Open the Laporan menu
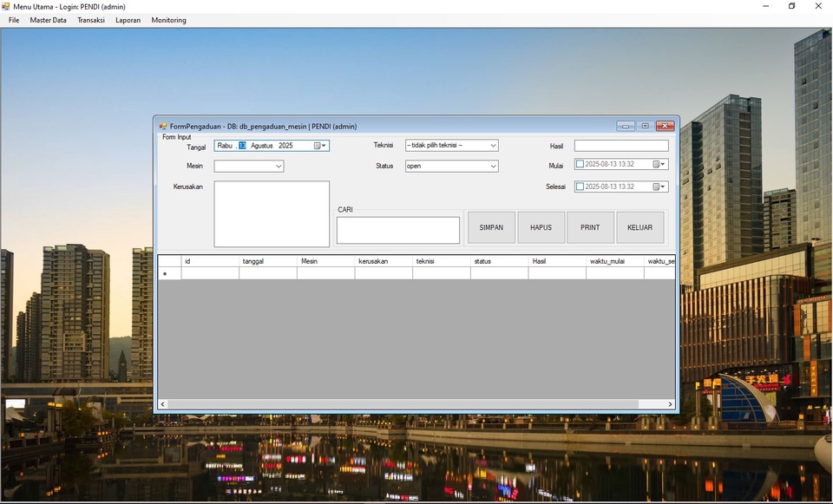The image size is (833, 504). click(x=128, y=20)
